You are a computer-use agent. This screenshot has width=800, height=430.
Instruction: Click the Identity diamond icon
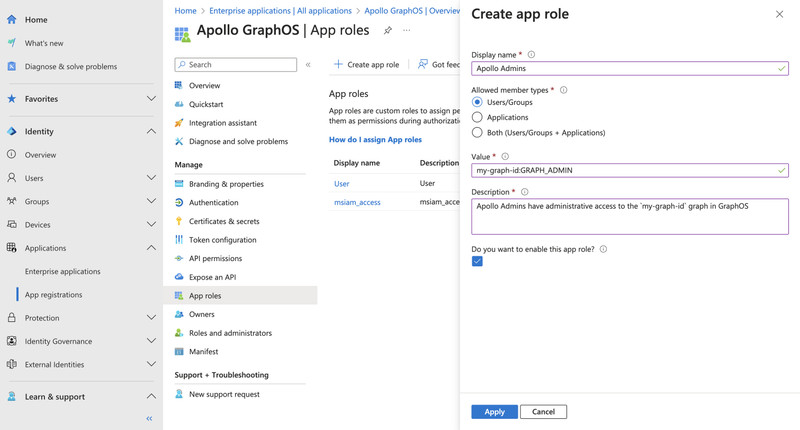[11, 131]
